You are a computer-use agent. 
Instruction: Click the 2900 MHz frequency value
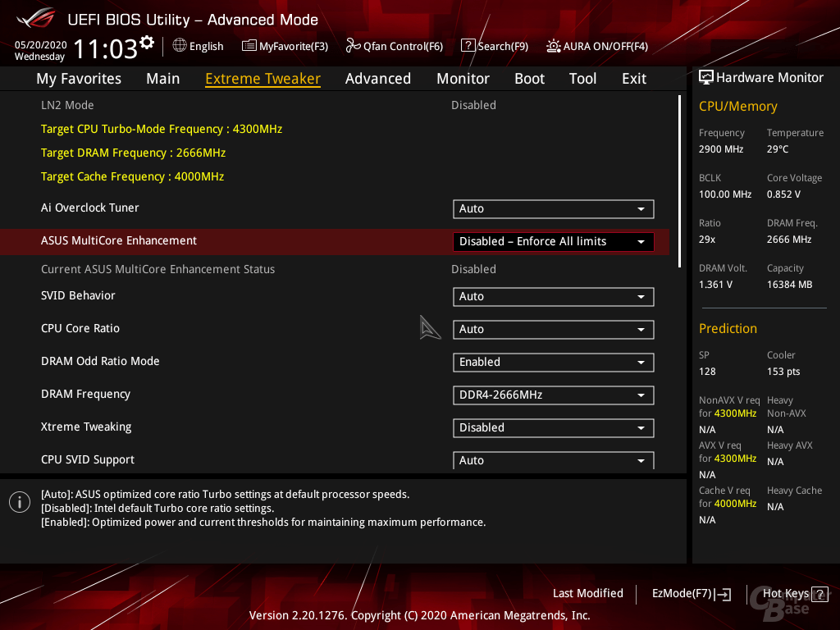tap(721, 149)
